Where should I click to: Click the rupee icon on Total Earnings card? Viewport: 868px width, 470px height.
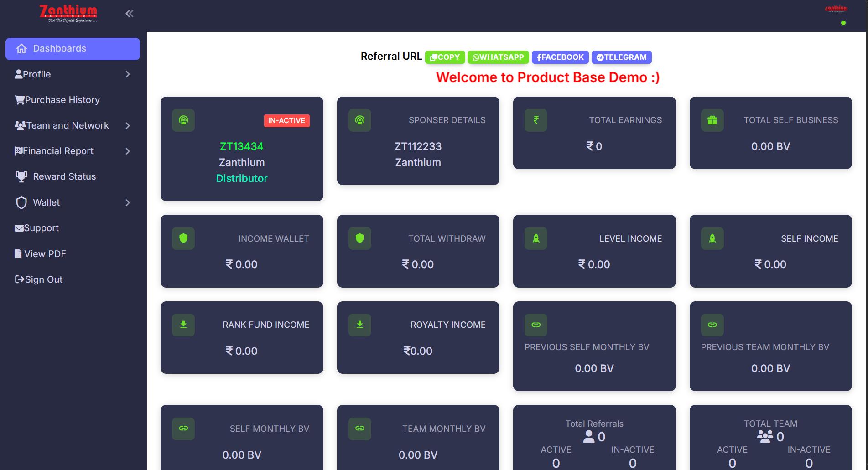536,120
